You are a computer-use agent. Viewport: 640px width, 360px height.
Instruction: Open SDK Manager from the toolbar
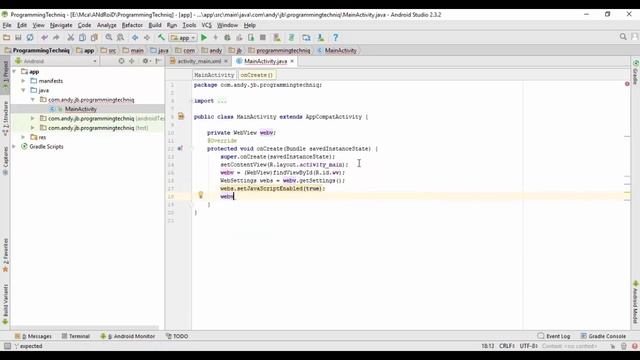click(321, 38)
